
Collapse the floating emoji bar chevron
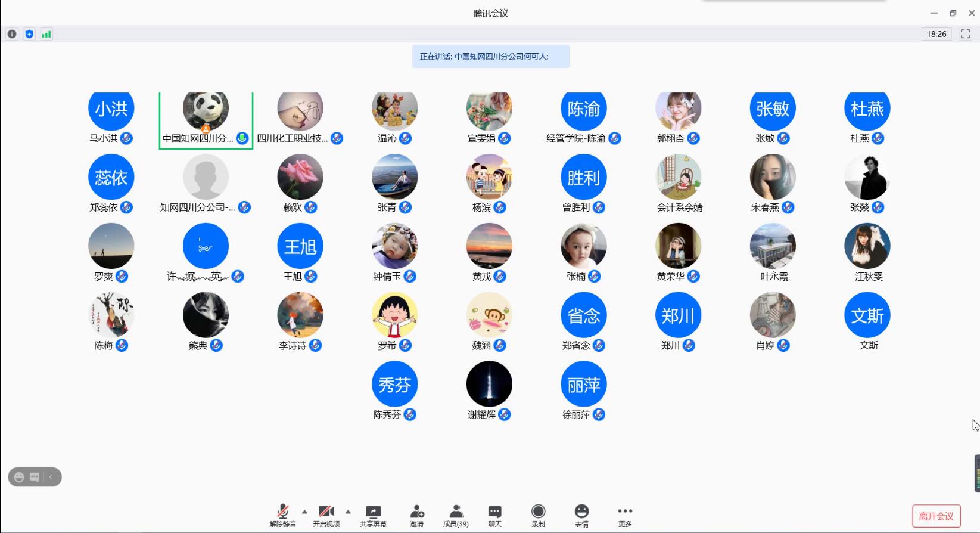(51, 477)
